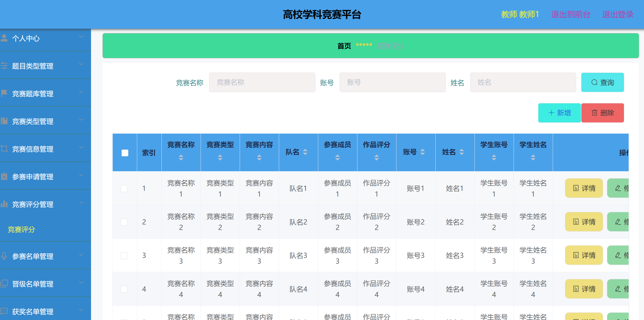Viewport: 644px width, 320px height.
Task: Focus the 姓名 search field
Action: pyautogui.click(x=523, y=82)
